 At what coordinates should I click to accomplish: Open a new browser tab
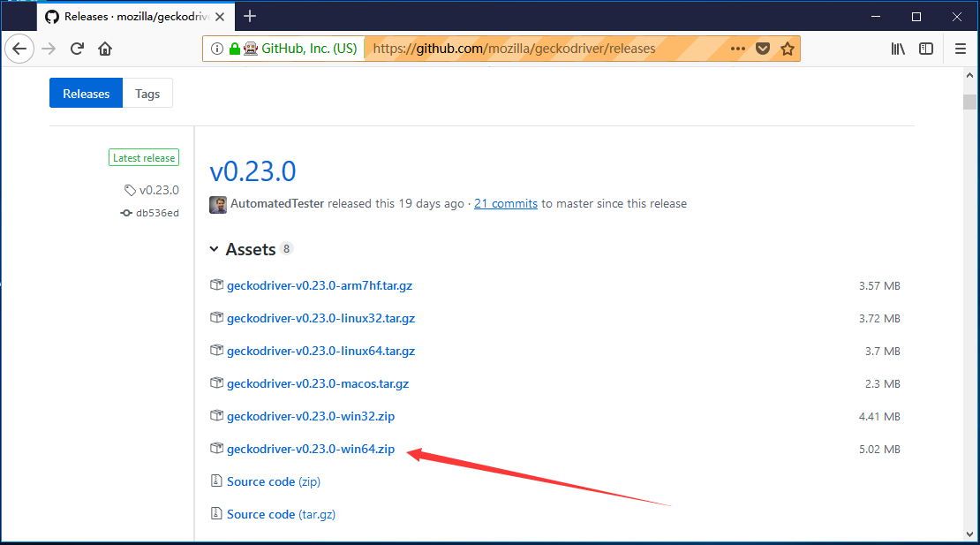click(250, 16)
